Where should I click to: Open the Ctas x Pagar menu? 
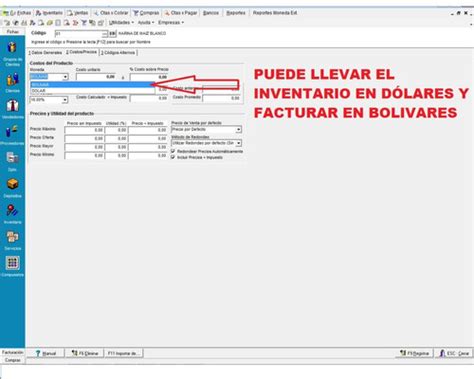pos(181,13)
